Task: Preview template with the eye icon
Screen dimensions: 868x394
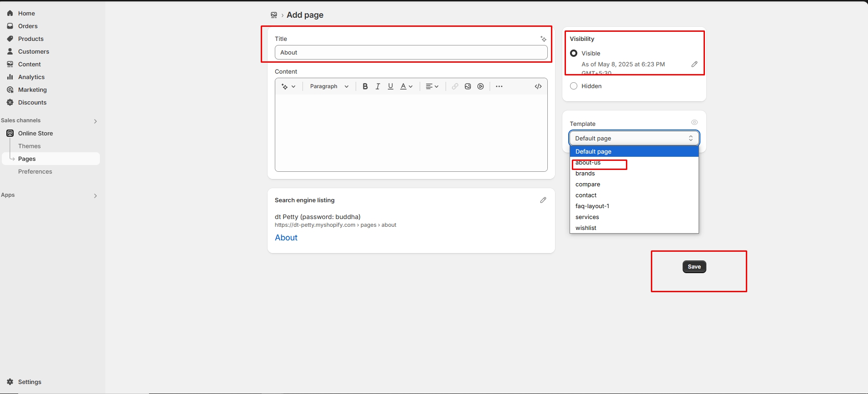Action: 694,122
